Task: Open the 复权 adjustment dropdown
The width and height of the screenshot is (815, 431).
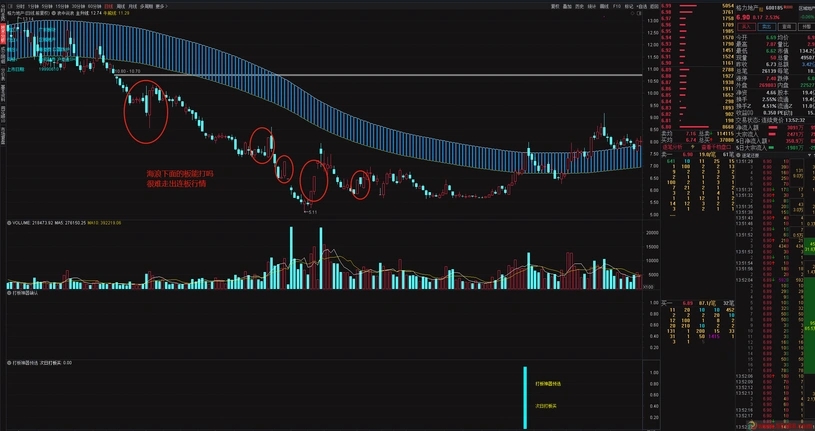Action: tap(555, 6)
